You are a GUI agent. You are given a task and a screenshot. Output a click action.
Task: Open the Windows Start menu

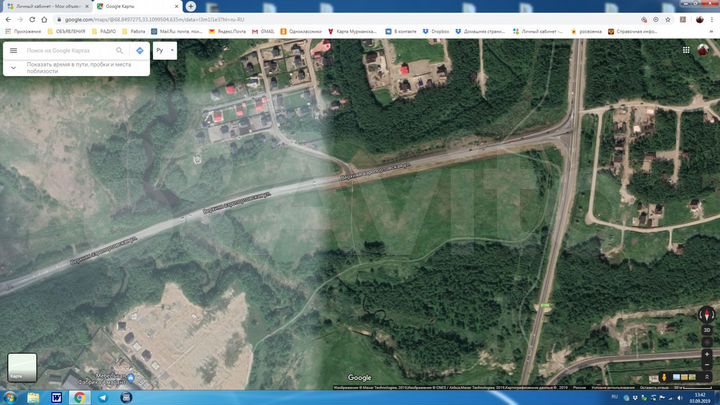10,397
